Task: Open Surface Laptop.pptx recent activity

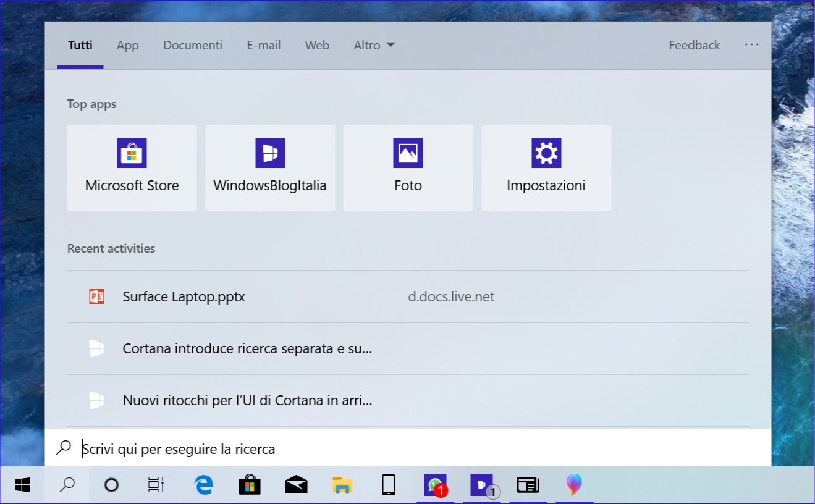Action: click(x=408, y=296)
